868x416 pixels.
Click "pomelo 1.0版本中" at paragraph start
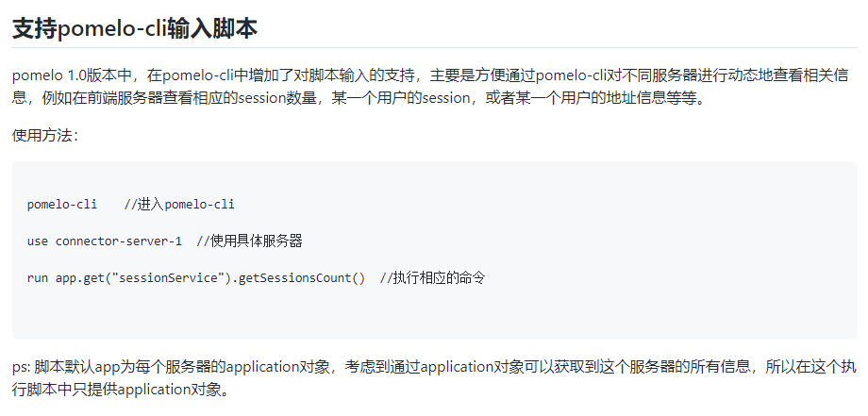click(x=72, y=75)
